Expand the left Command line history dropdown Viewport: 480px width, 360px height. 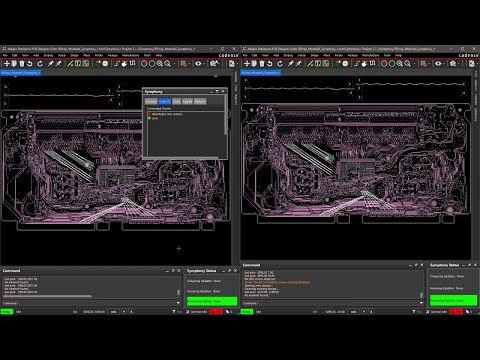coord(178,303)
